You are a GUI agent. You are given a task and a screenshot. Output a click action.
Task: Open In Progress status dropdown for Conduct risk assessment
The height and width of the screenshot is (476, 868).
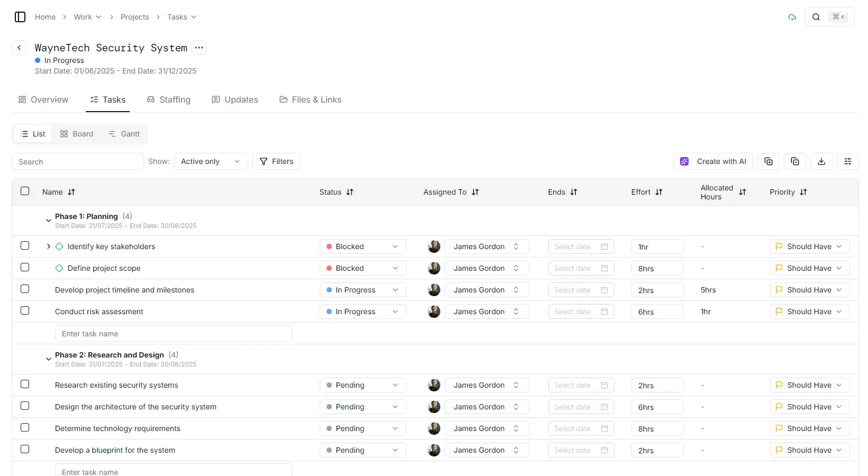pos(363,312)
